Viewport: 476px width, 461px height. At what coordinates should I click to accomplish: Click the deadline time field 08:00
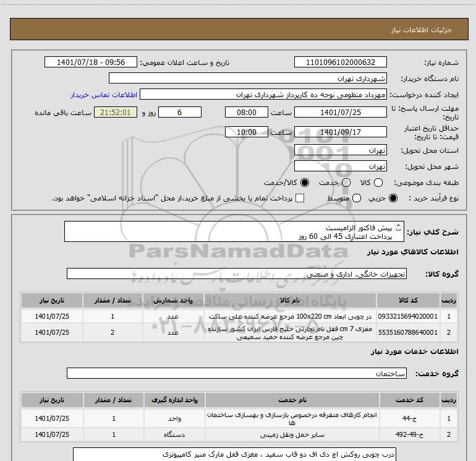(x=247, y=112)
